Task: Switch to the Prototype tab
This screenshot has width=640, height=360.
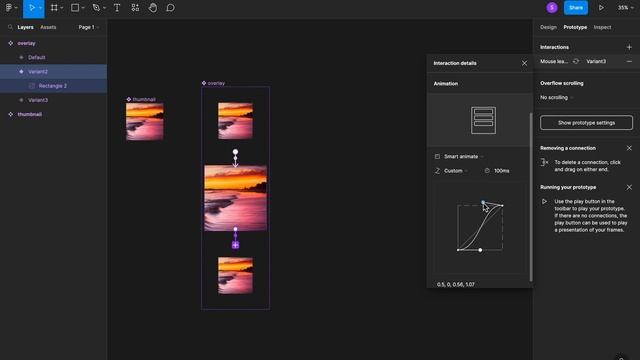Action: click(575, 27)
